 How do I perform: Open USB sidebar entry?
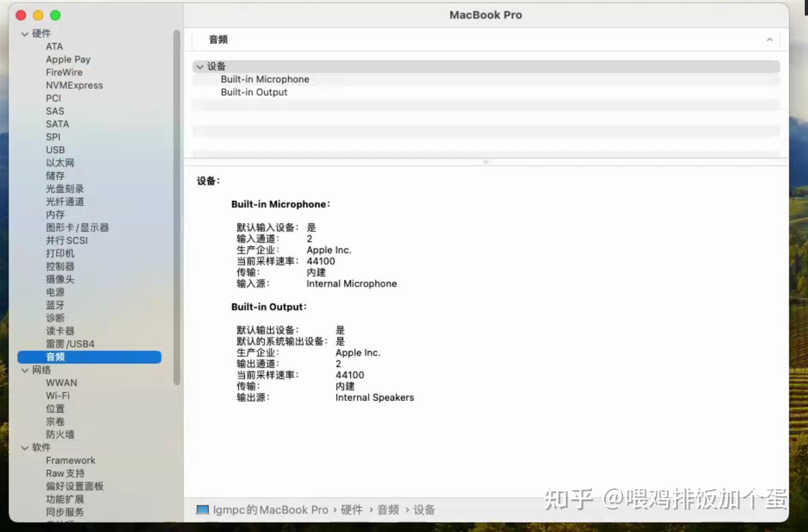coord(55,150)
